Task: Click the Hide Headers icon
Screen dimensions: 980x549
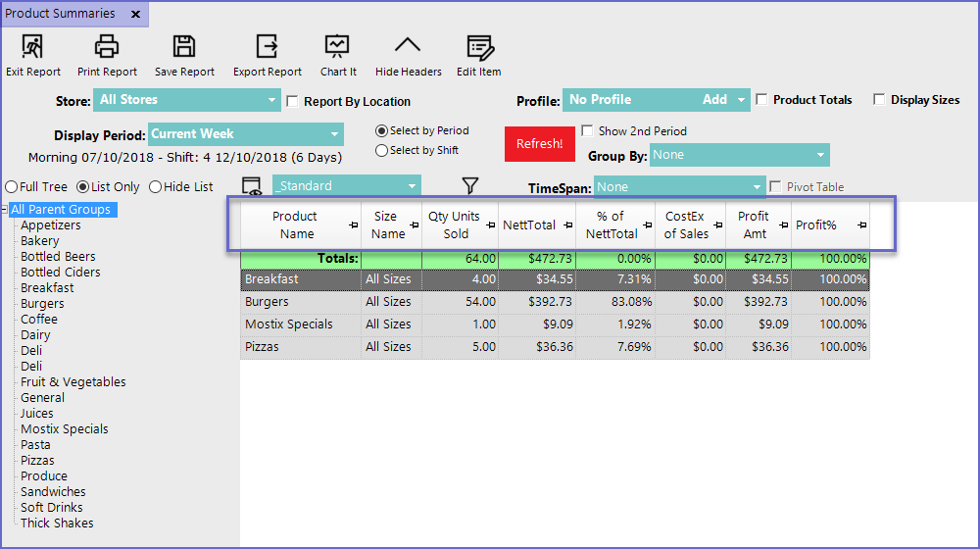Action: point(408,46)
